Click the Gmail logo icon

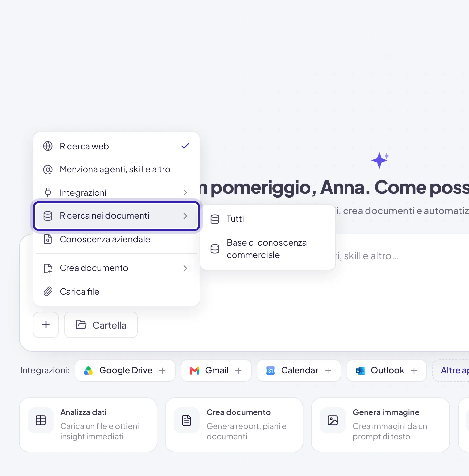(195, 370)
